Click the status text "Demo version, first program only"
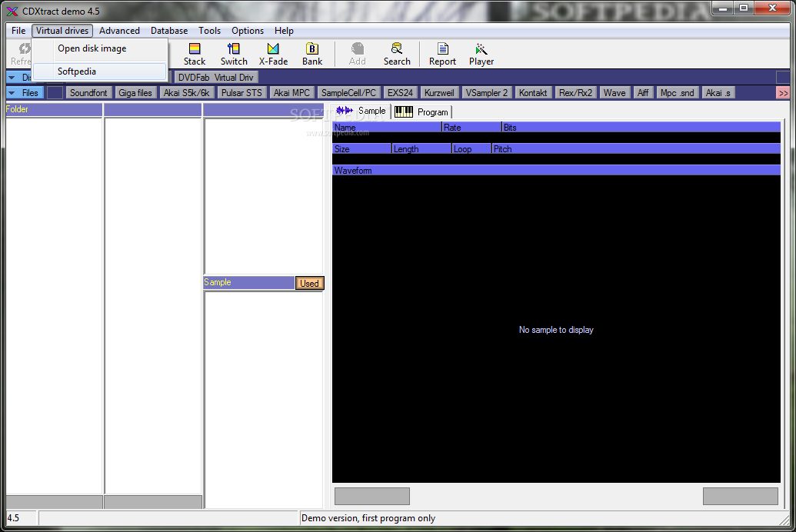Viewport: 796px width, 532px height. click(368, 518)
